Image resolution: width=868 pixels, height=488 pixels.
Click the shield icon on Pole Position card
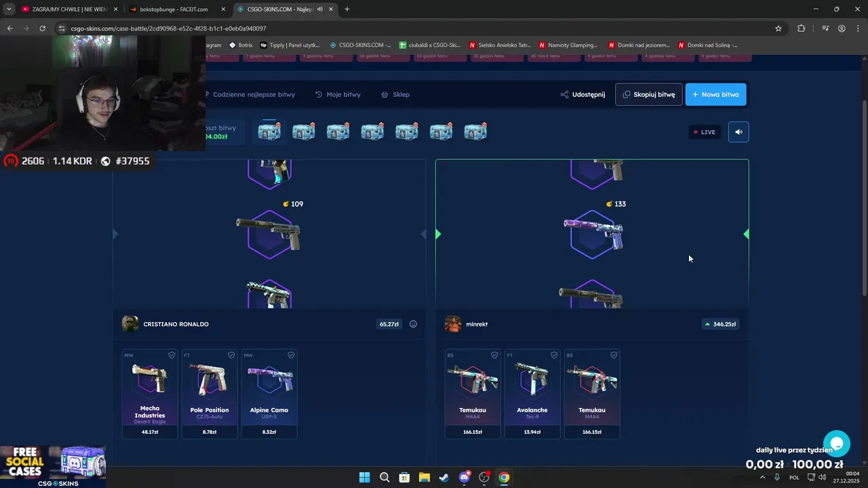point(231,355)
